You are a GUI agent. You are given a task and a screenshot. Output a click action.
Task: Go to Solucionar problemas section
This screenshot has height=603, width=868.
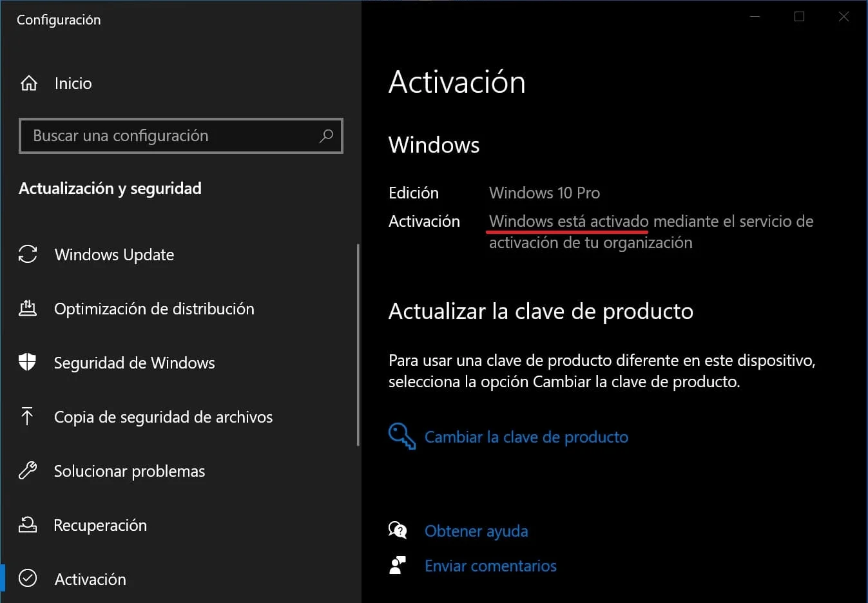point(129,471)
